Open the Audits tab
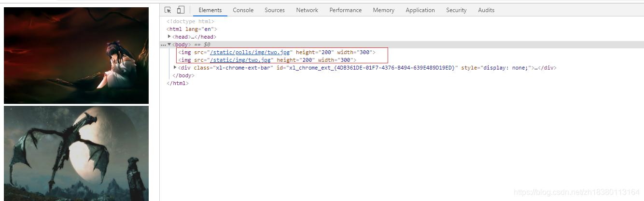This screenshot has width=644, height=201. point(486,10)
